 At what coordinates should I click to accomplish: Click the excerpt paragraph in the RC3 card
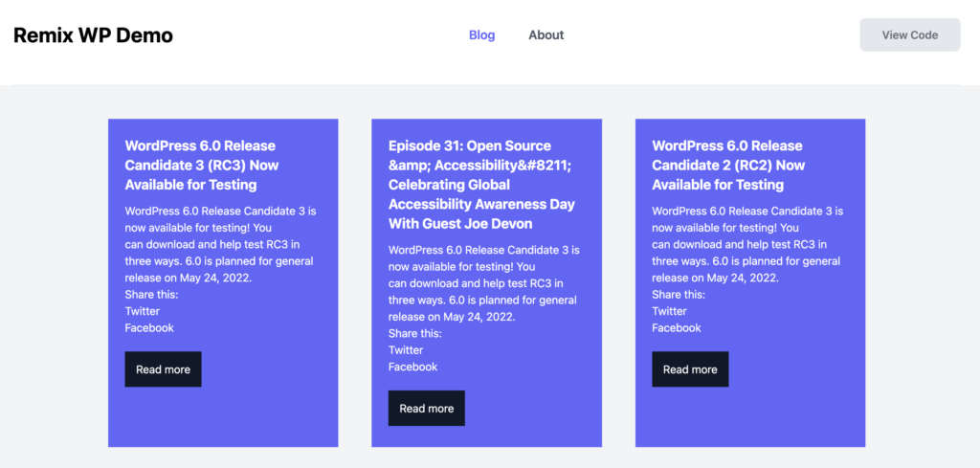click(x=221, y=244)
